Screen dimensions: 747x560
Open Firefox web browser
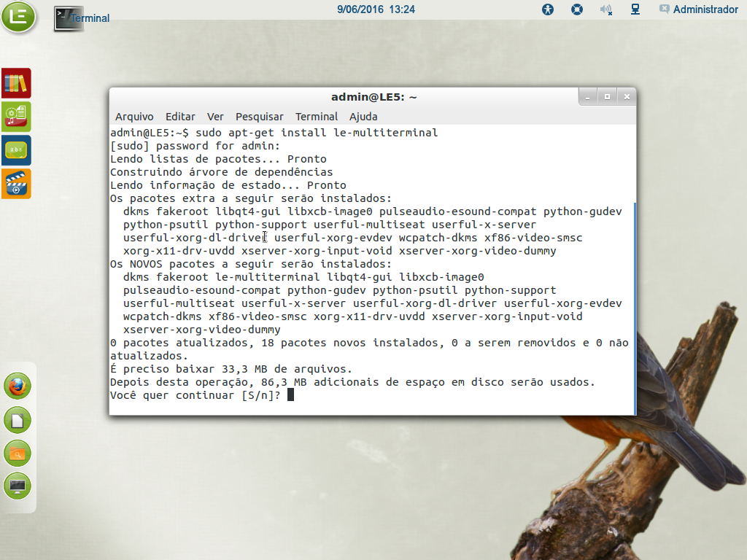pyautogui.click(x=18, y=386)
